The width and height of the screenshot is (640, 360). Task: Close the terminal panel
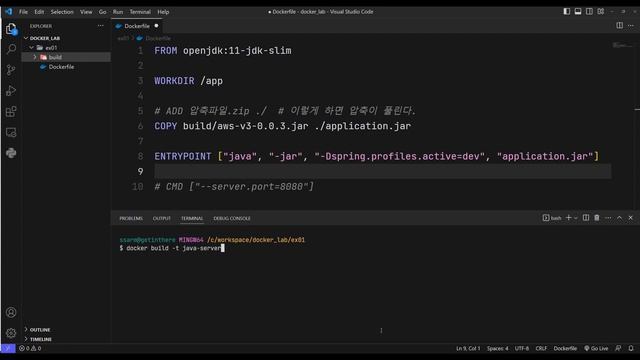pos(631,218)
